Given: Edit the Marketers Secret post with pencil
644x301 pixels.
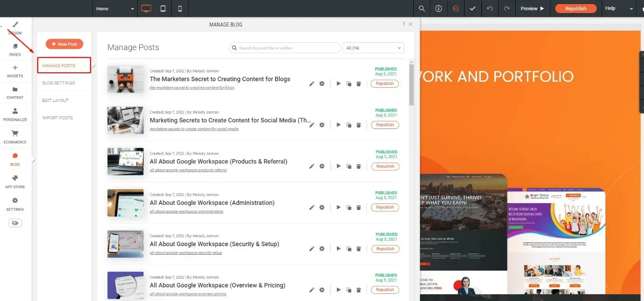Looking at the screenshot, I should point(312,84).
